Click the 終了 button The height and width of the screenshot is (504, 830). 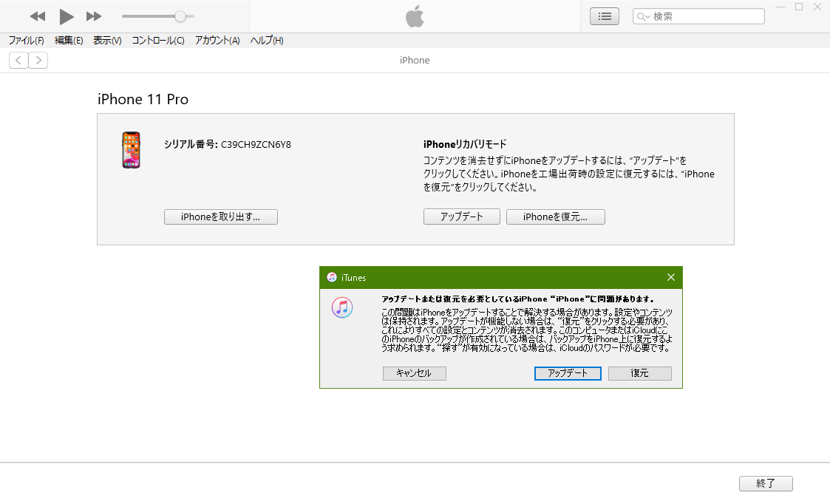(x=766, y=483)
